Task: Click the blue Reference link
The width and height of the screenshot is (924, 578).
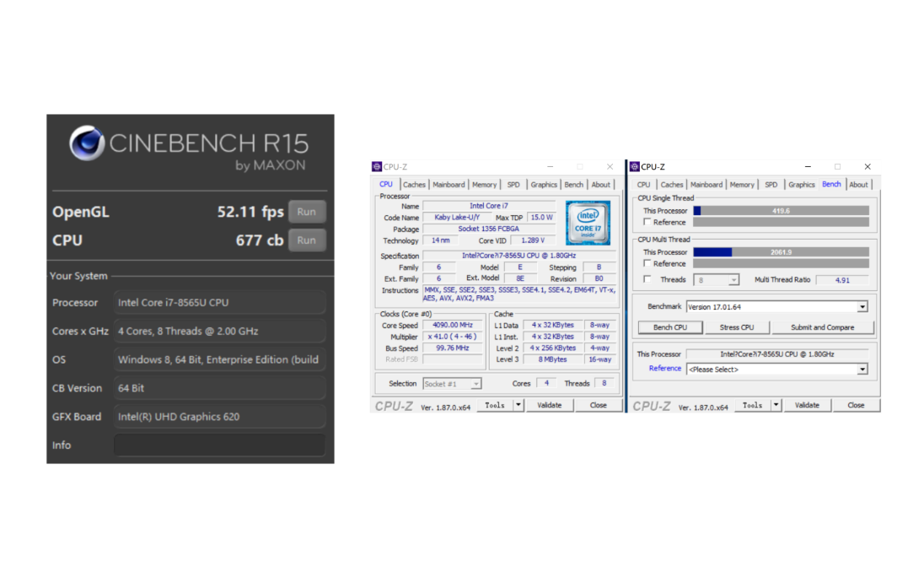Action: point(664,369)
